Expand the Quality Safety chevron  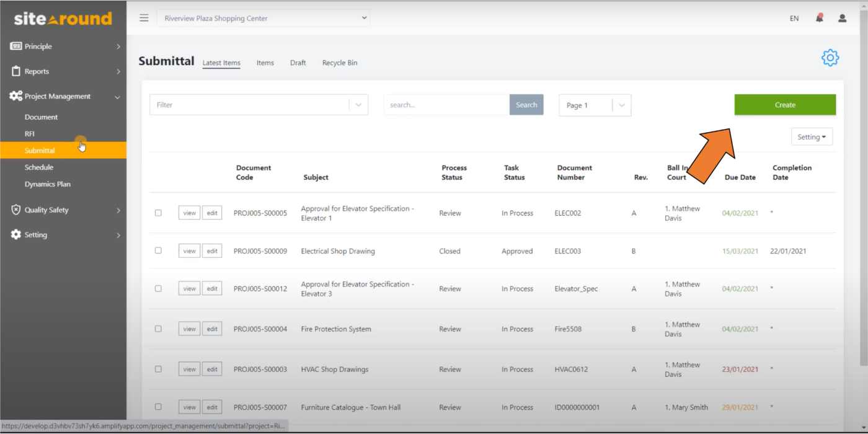(x=118, y=210)
